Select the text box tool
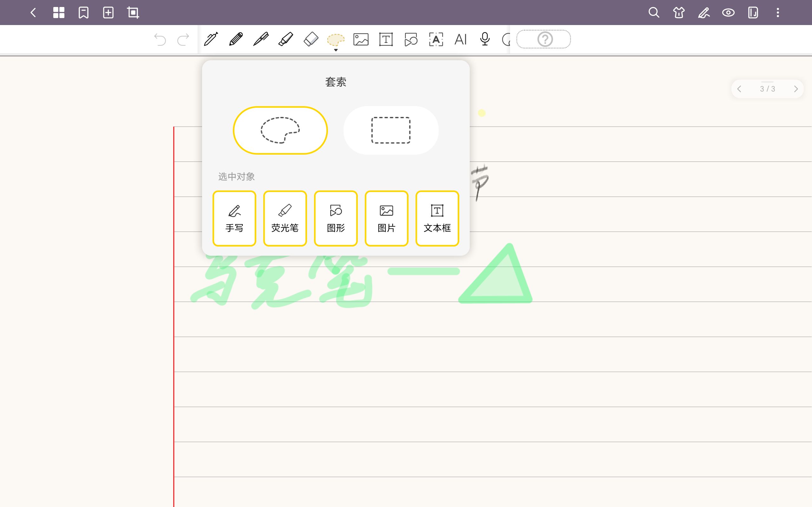 [x=386, y=39]
